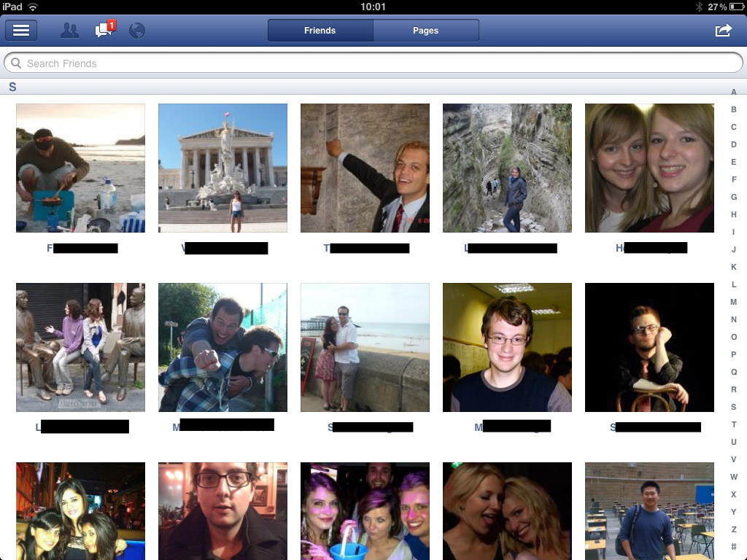The height and width of the screenshot is (560, 747).
Task: Focus the Search Friends field
Action: (x=373, y=63)
